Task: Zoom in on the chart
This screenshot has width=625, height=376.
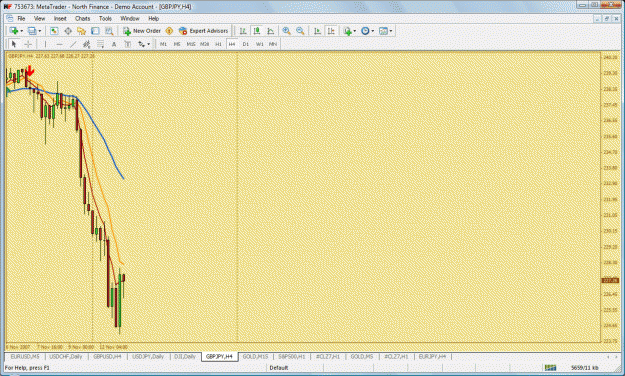Action: click(x=286, y=31)
